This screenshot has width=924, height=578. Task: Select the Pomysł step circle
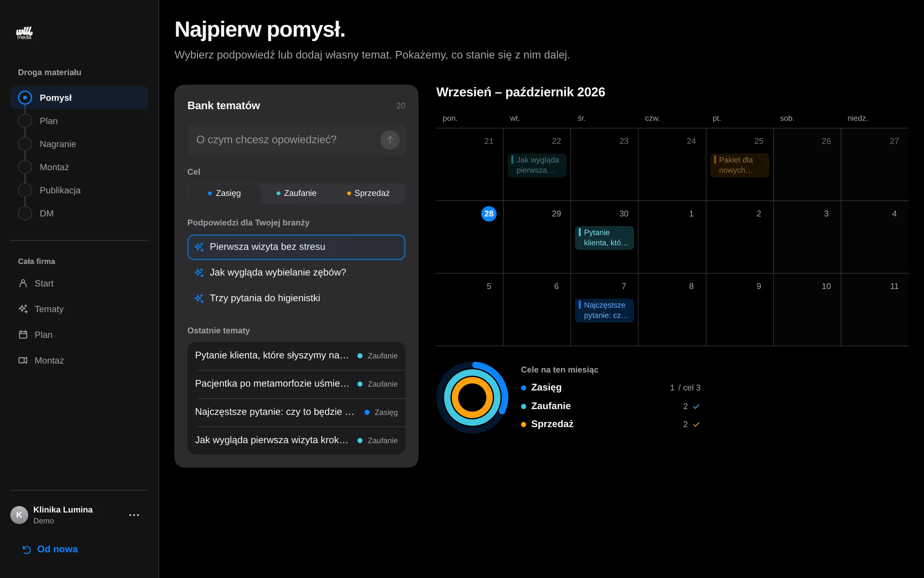[x=25, y=98]
